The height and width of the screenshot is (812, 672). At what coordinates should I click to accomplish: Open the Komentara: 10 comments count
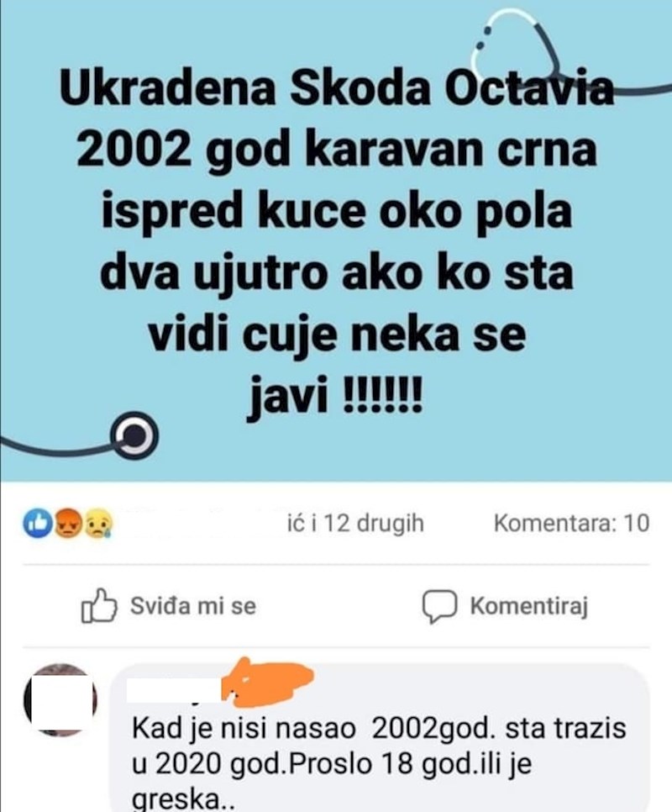click(x=571, y=524)
